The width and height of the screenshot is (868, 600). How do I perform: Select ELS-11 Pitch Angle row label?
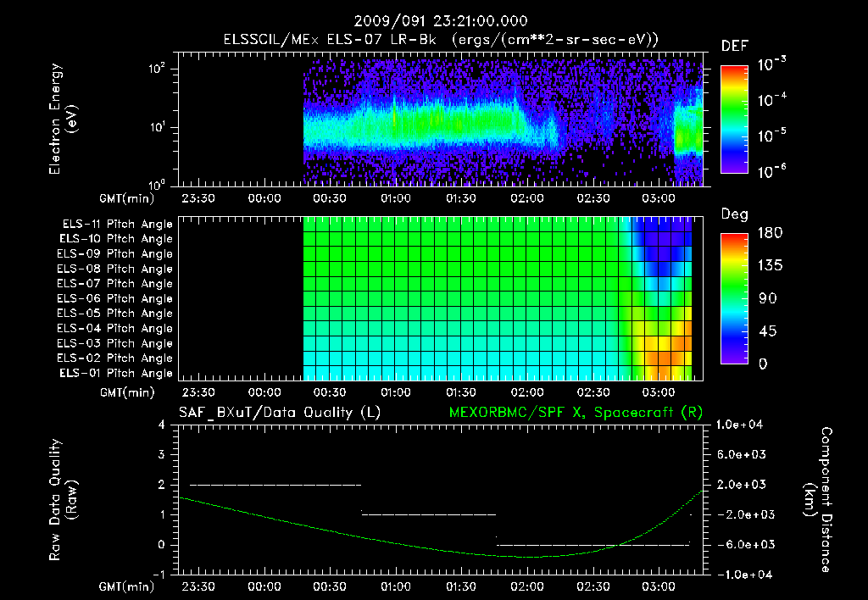click(x=117, y=225)
